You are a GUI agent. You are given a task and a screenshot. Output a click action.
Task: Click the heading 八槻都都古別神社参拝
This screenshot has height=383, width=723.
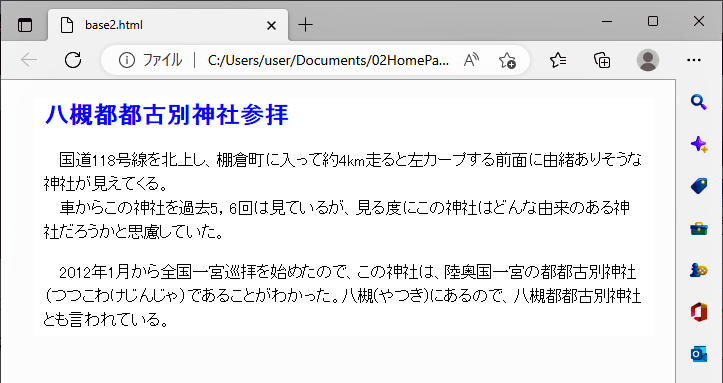166,114
